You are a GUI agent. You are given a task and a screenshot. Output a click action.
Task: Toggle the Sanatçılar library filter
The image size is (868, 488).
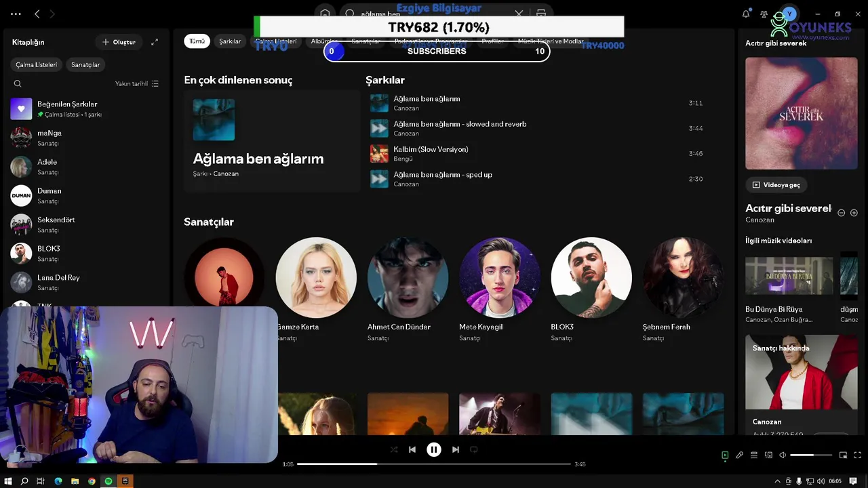pos(85,64)
